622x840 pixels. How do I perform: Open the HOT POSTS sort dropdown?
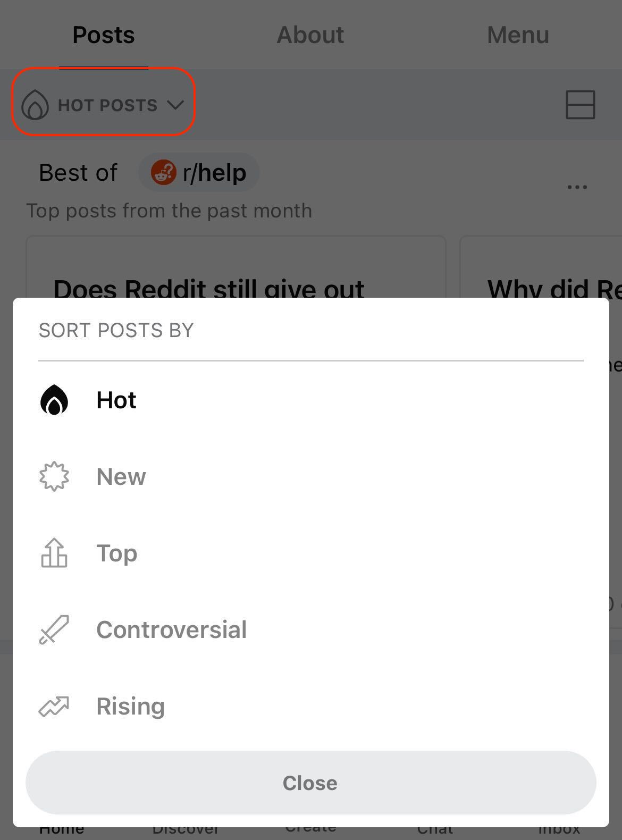coord(103,105)
